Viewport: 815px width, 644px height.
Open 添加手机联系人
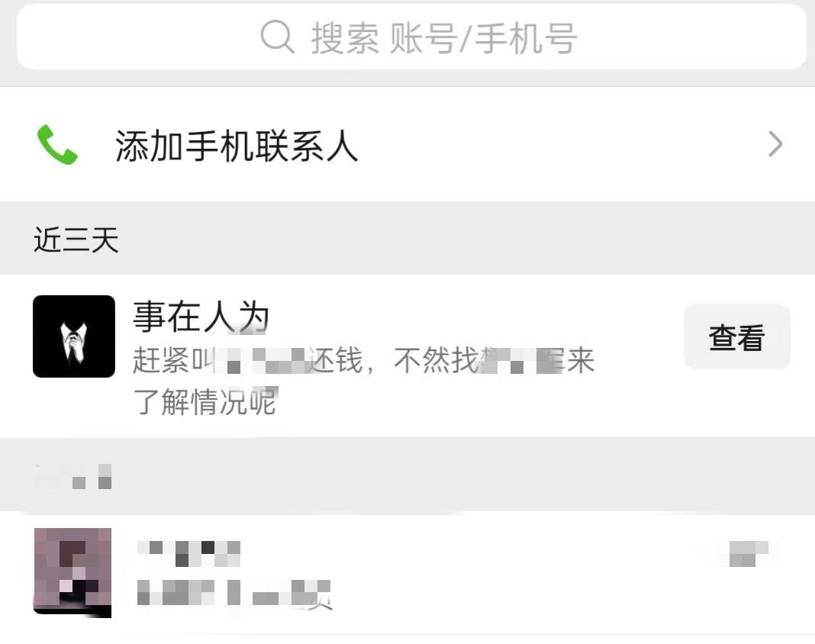click(x=407, y=144)
